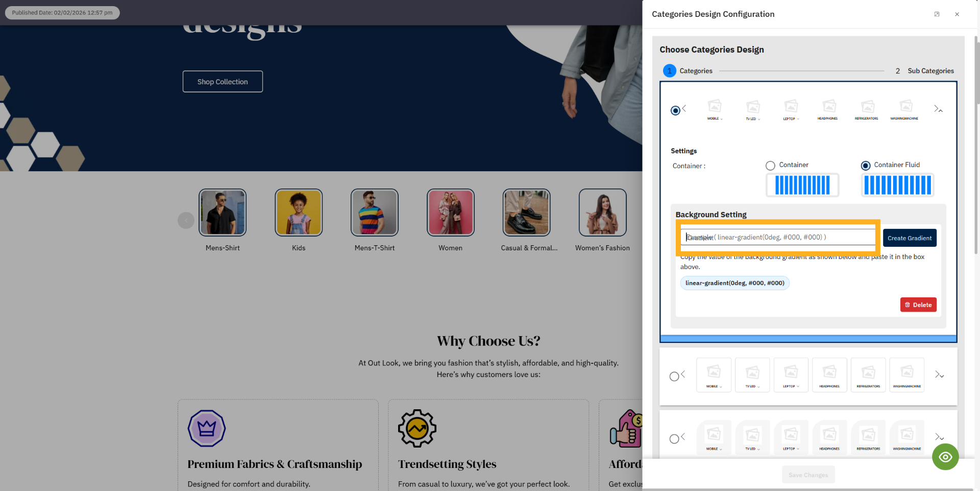Expand TV LED dropdown in second design preview

coord(758,387)
